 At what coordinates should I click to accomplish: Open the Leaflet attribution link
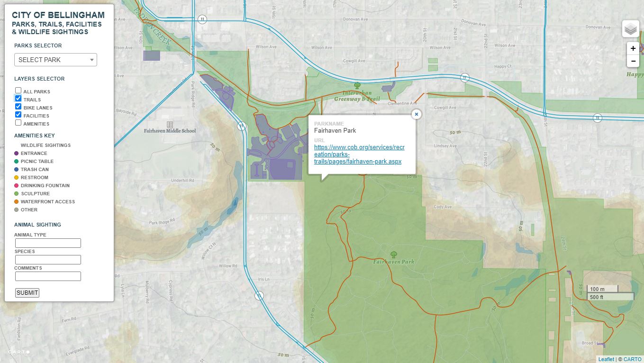606,359
